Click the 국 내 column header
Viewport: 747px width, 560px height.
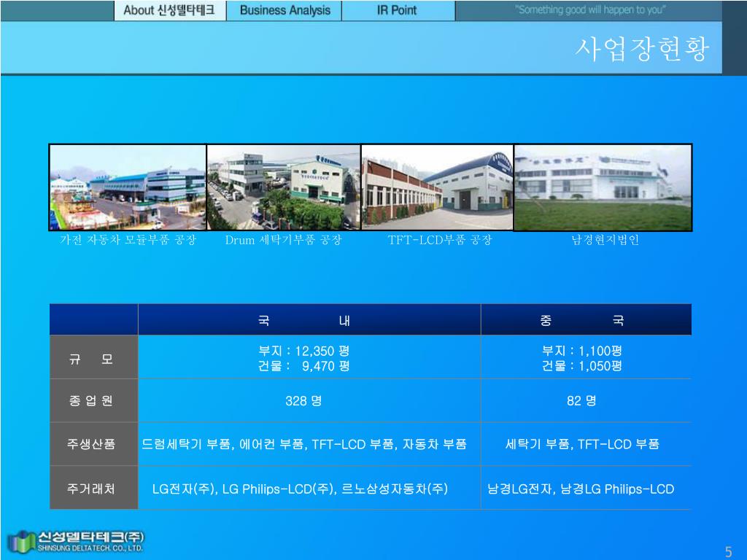point(309,319)
